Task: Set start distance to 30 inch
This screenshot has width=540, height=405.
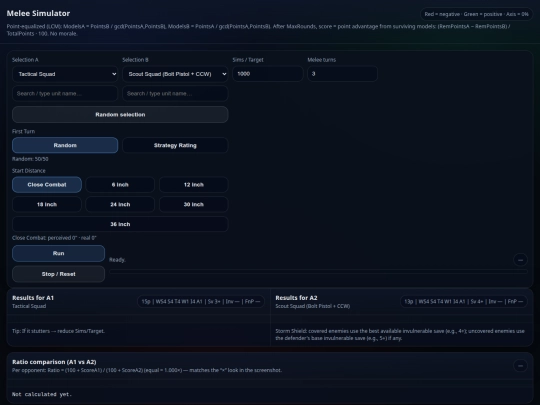Action: click(x=194, y=204)
